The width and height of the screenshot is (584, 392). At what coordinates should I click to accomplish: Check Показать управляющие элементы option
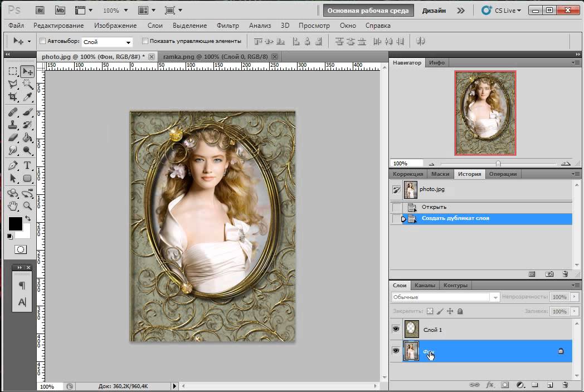coord(145,41)
